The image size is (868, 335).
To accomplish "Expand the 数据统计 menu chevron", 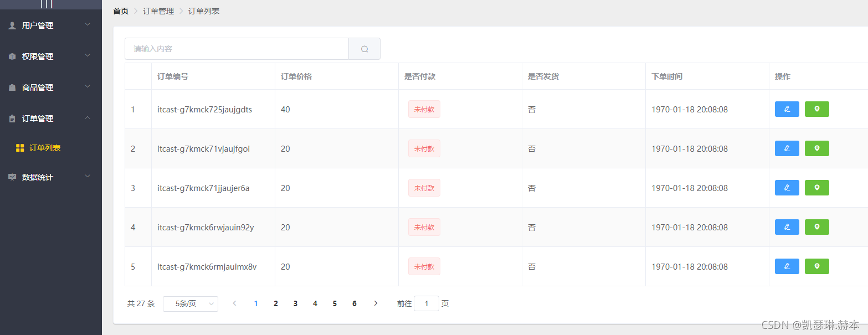I will (x=88, y=177).
